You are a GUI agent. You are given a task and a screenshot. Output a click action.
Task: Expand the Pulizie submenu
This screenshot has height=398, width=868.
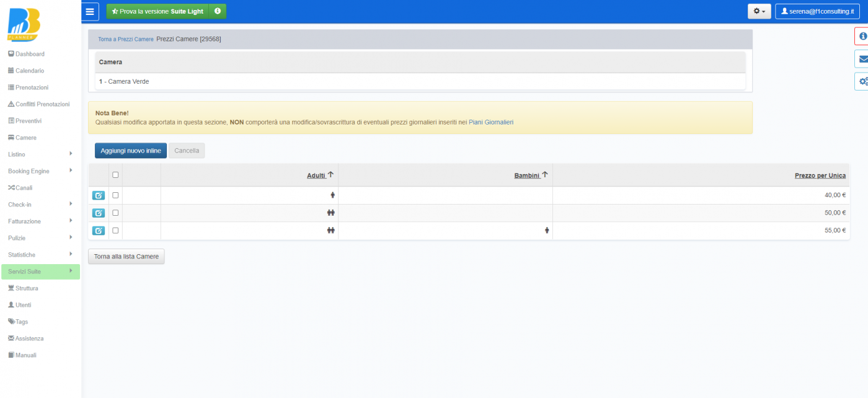tap(40, 238)
